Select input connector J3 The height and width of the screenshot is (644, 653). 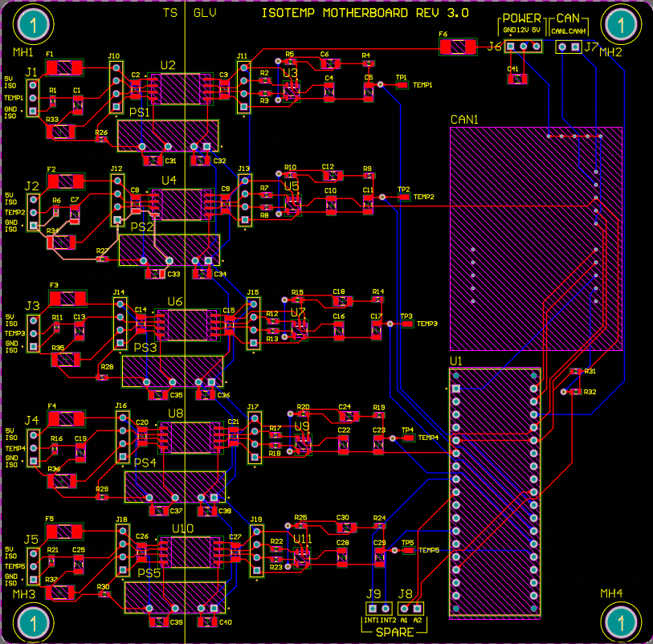[x=34, y=334]
